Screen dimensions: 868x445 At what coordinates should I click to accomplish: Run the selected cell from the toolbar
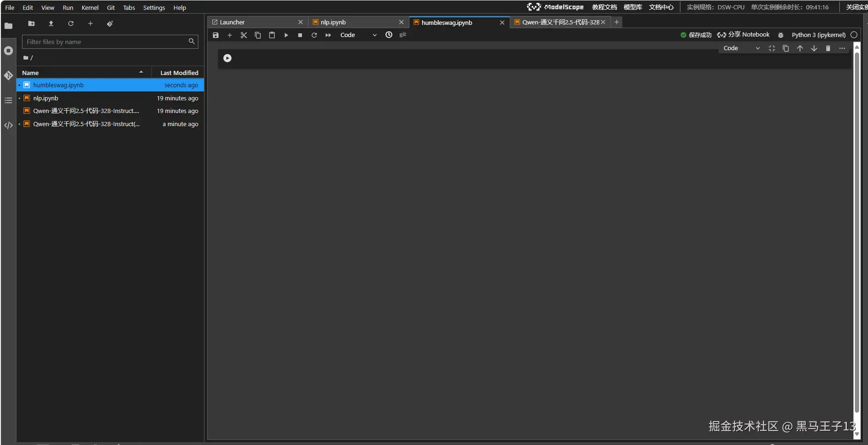click(286, 35)
